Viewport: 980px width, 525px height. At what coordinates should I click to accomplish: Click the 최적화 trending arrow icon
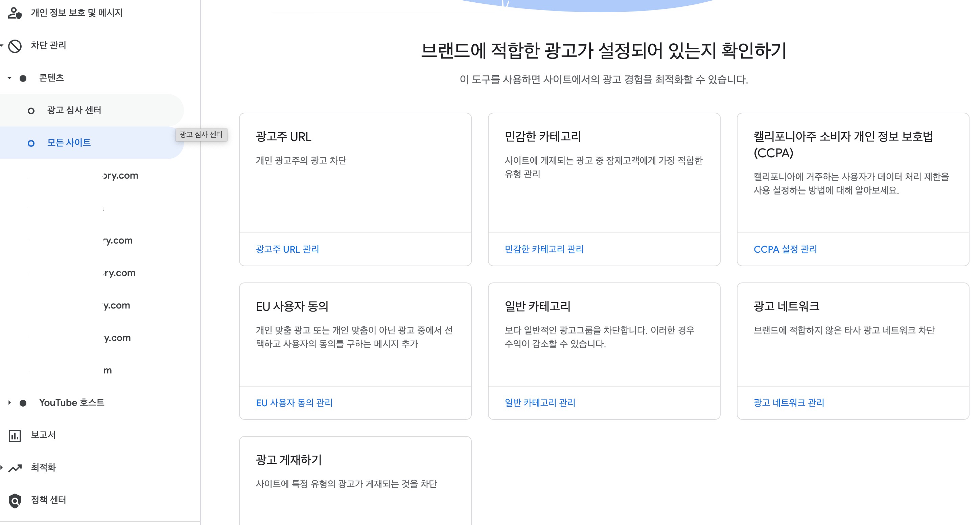pyautogui.click(x=15, y=467)
